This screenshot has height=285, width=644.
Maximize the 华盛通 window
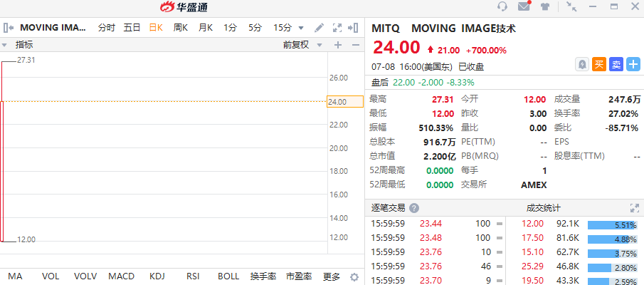click(x=614, y=6)
